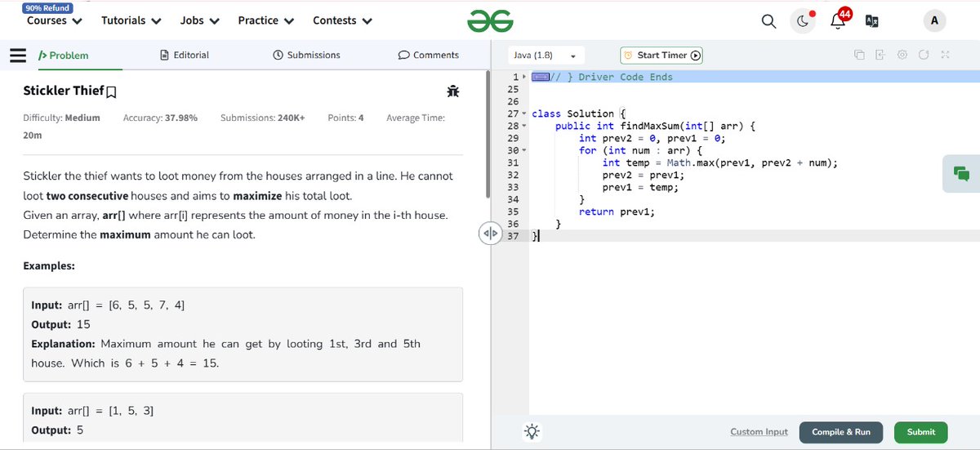Screen dimensions: 980x450
Task: Expand editor to fullscreen
Action: pos(945,56)
